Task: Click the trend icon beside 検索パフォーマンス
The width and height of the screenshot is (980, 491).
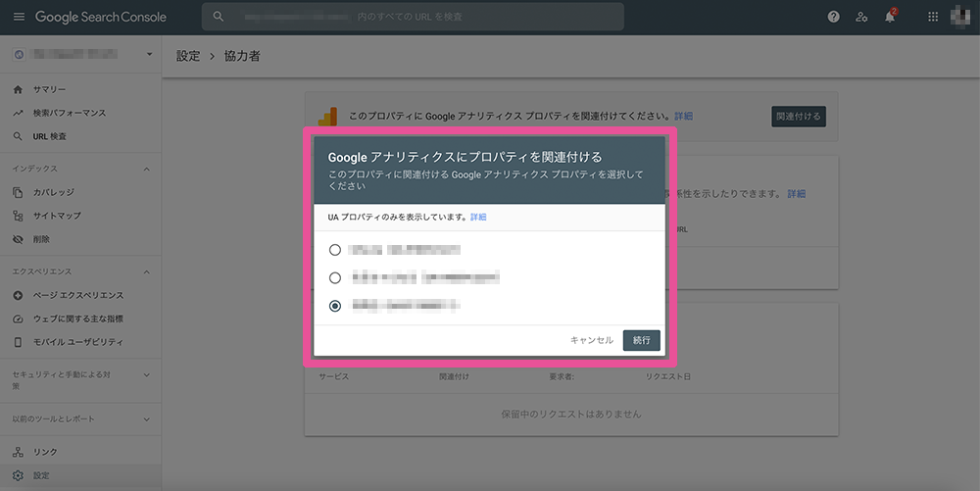Action: [x=18, y=113]
